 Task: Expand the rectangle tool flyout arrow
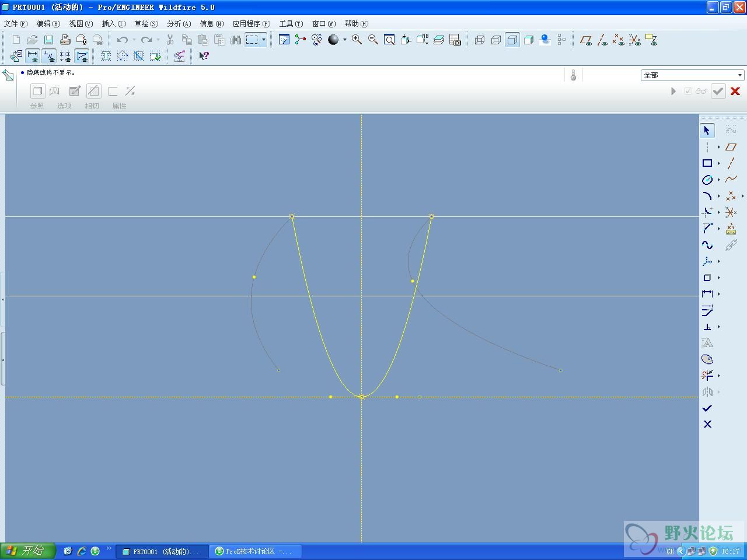(x=719, y=163)
